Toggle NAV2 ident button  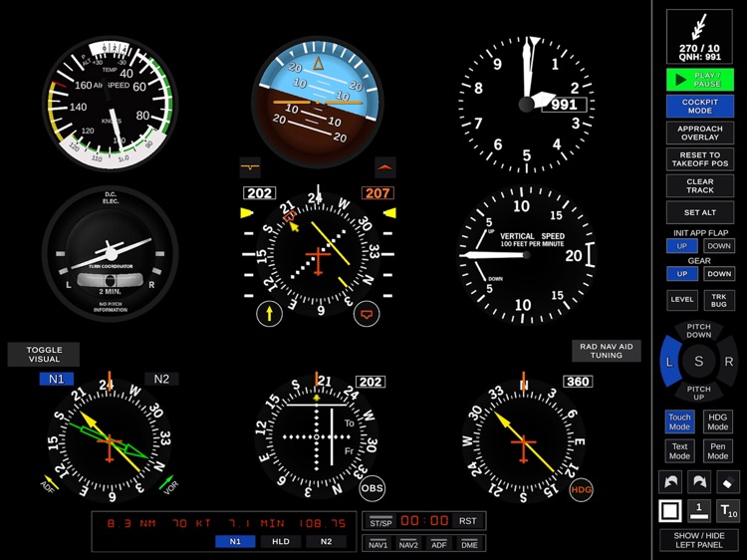point(408,543)
